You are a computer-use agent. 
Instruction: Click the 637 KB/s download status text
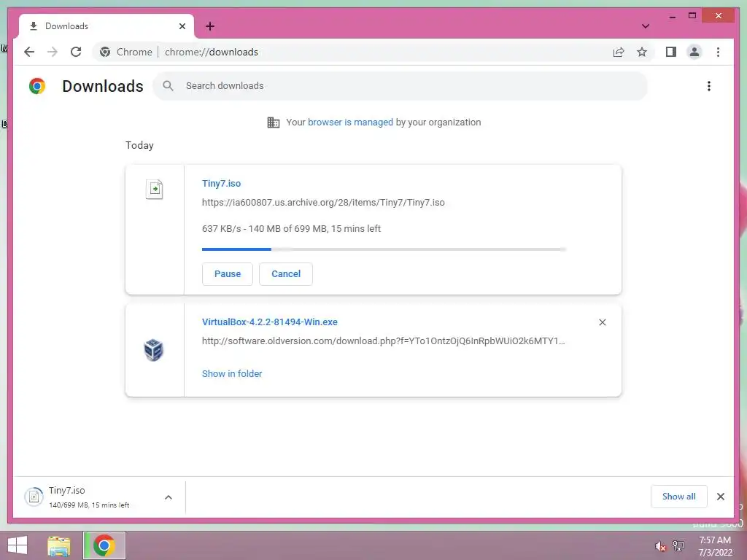[x=291, y=228]
